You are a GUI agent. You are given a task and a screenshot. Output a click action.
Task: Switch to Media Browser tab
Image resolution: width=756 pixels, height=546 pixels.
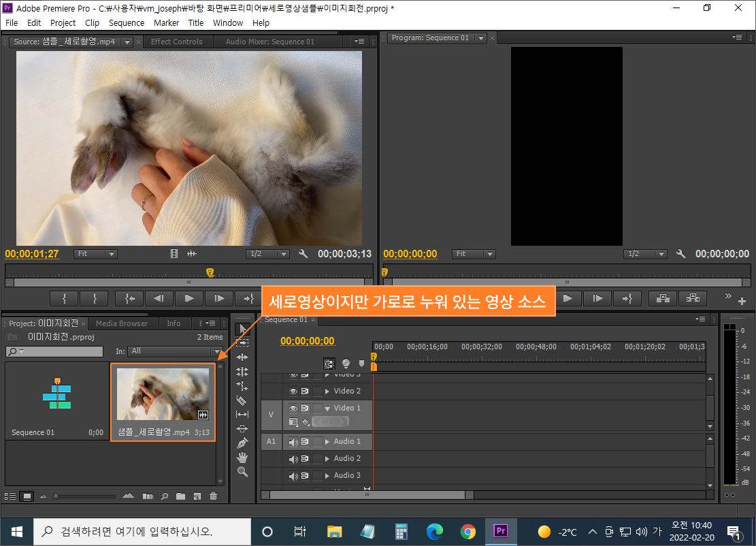[122, 323]
